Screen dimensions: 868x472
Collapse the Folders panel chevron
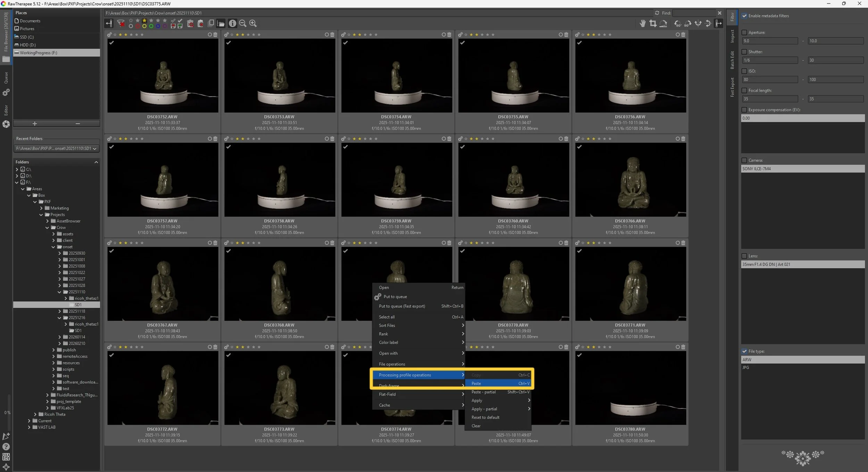click(96, 162)
